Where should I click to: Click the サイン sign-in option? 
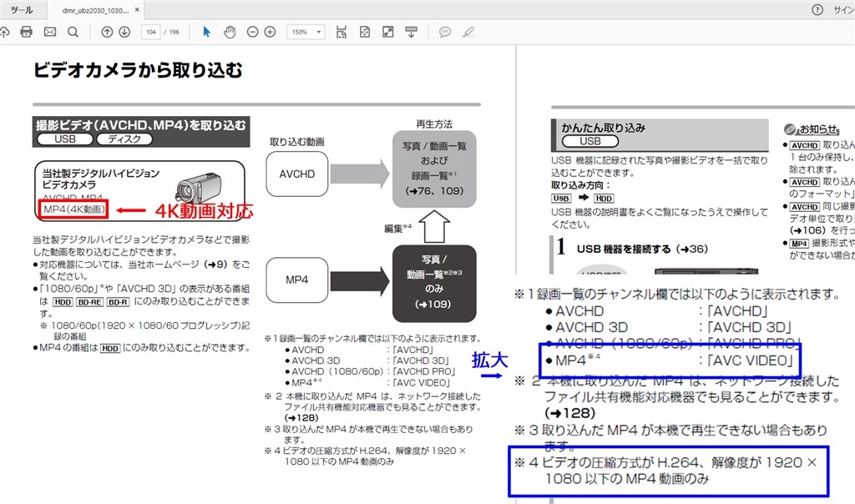846,10
